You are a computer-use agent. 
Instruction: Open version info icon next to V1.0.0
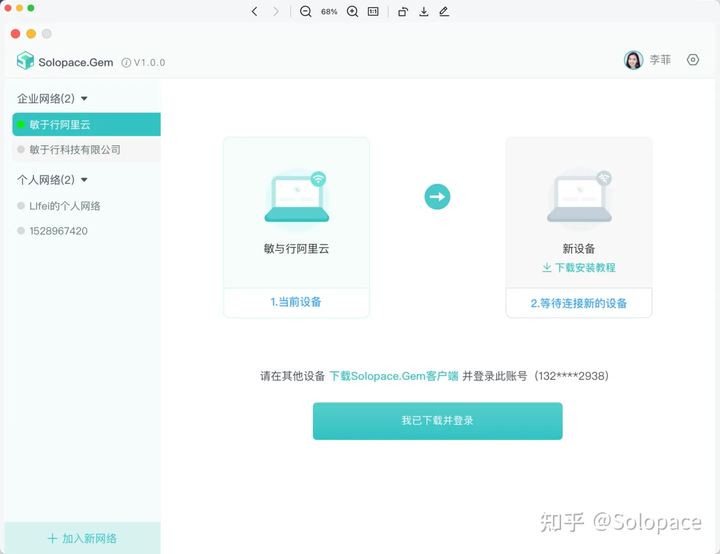126,62
